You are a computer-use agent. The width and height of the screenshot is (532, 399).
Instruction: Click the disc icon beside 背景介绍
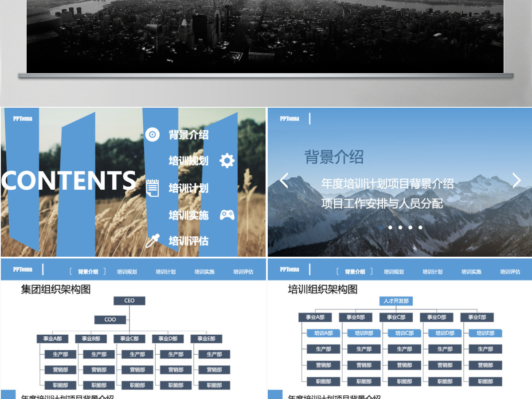point(152,134)
